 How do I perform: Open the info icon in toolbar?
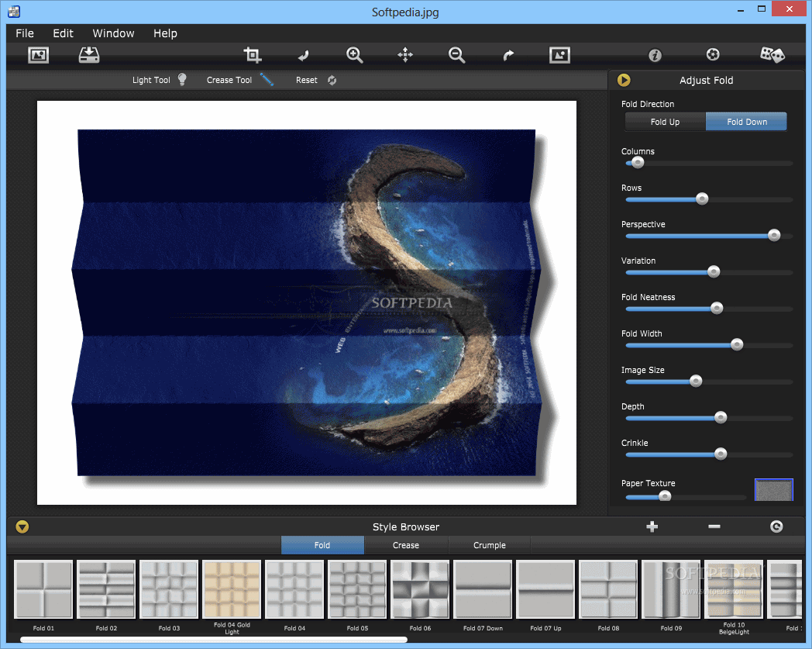coord(655,55)
